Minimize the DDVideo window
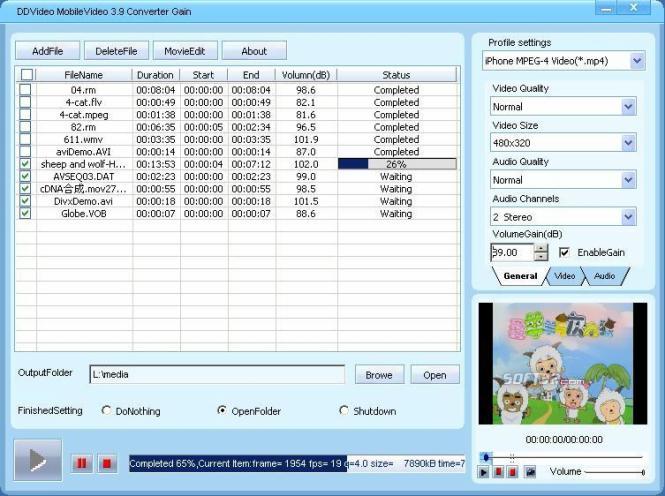The image size is (665, 496). 607,8
